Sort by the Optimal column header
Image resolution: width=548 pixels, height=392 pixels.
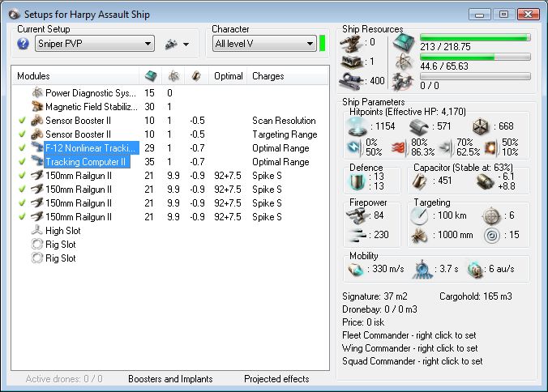(229, 76)
